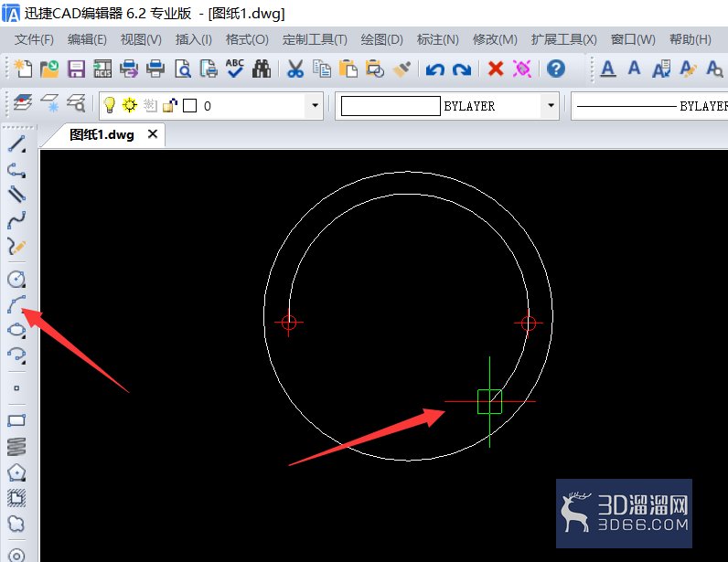728x562 pixels.
Task: Expand the layer 0 dropdown
Action: tap(315, 105)
